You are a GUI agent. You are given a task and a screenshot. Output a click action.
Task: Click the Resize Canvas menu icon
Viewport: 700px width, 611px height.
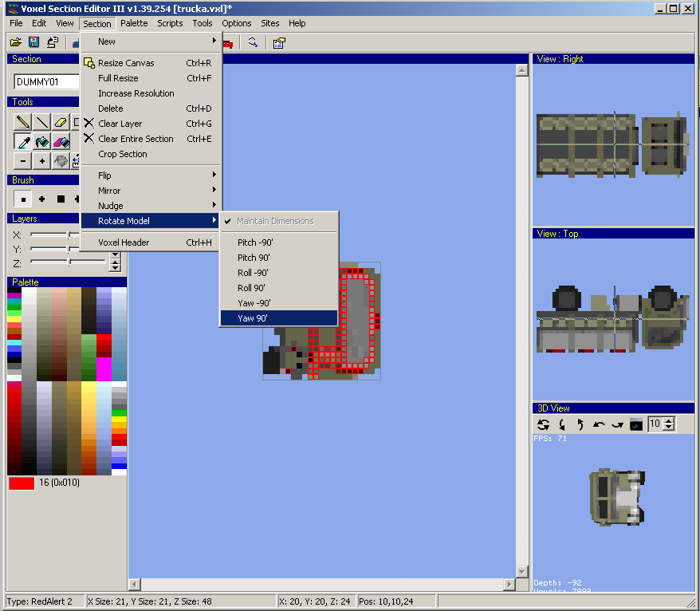click(x=89, y=63)
